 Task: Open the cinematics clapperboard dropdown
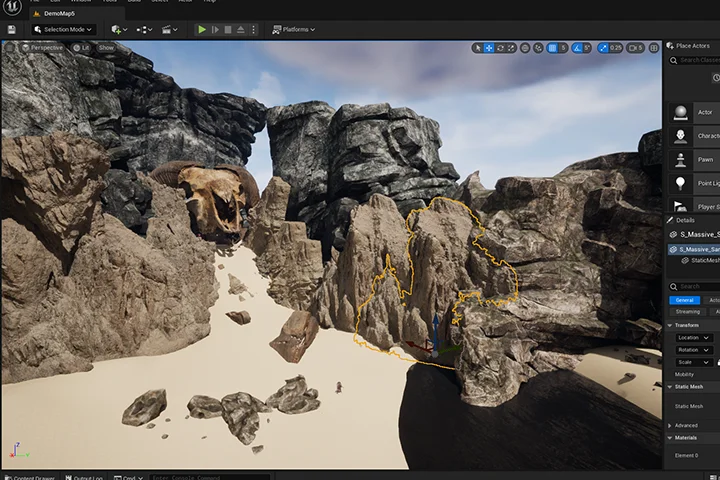click(x=169, y=30)
